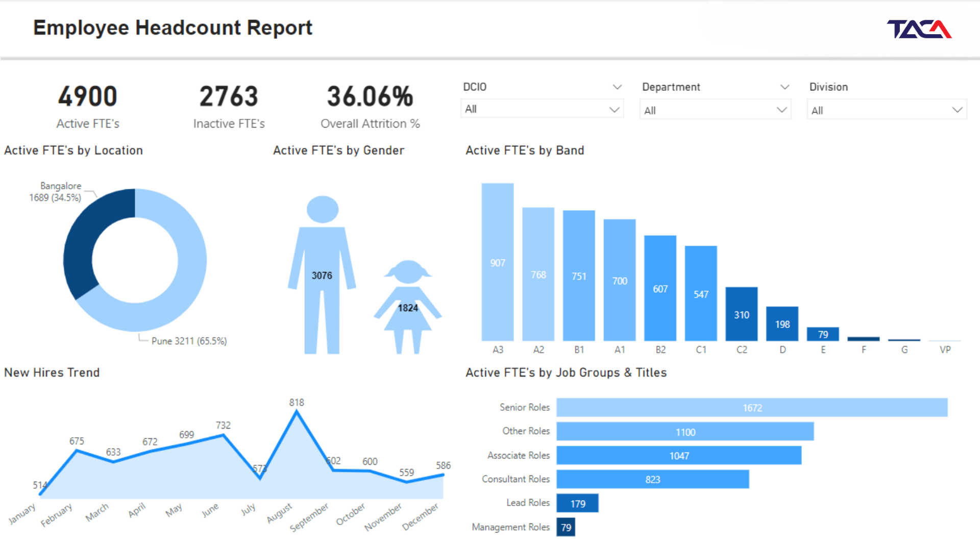980x551 pixels.
Task: Click the B1 band bar with 751
Action: [x=579, y=275]
